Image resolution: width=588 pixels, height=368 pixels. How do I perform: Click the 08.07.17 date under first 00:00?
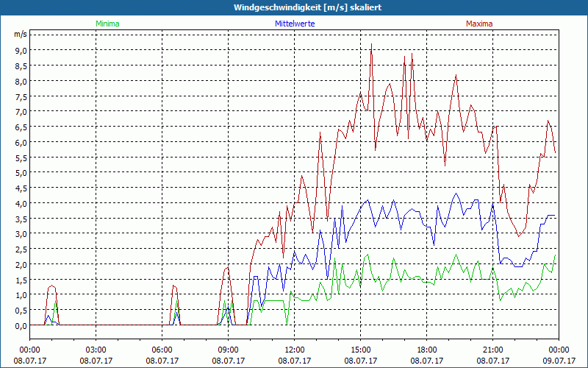click(x=29, y=361)
